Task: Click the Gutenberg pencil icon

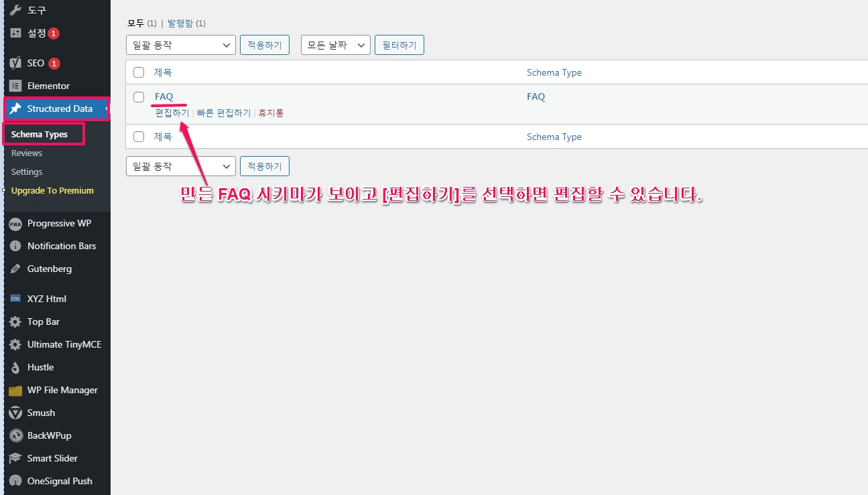Action: tap(15, 269)
